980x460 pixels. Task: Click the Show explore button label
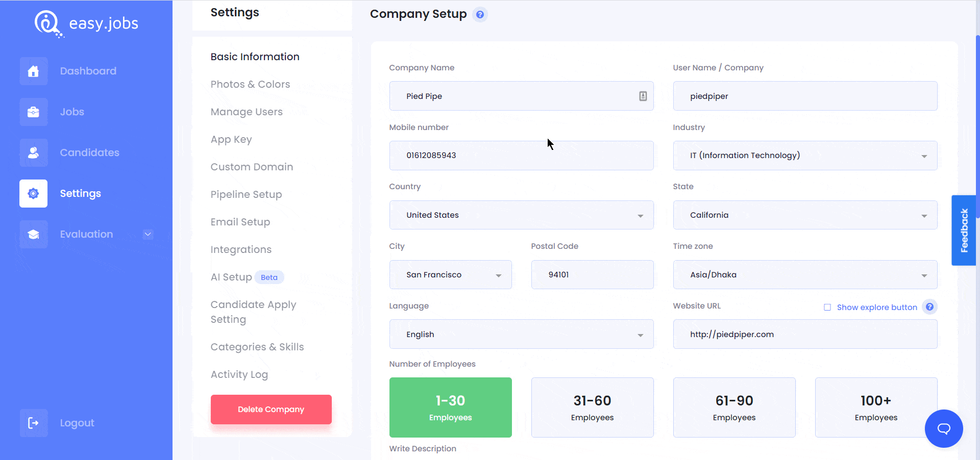(877, 308)
